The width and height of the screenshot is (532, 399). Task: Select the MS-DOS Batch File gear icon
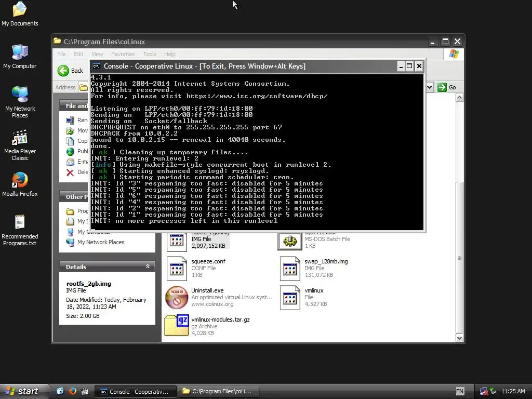click(290, 241)
